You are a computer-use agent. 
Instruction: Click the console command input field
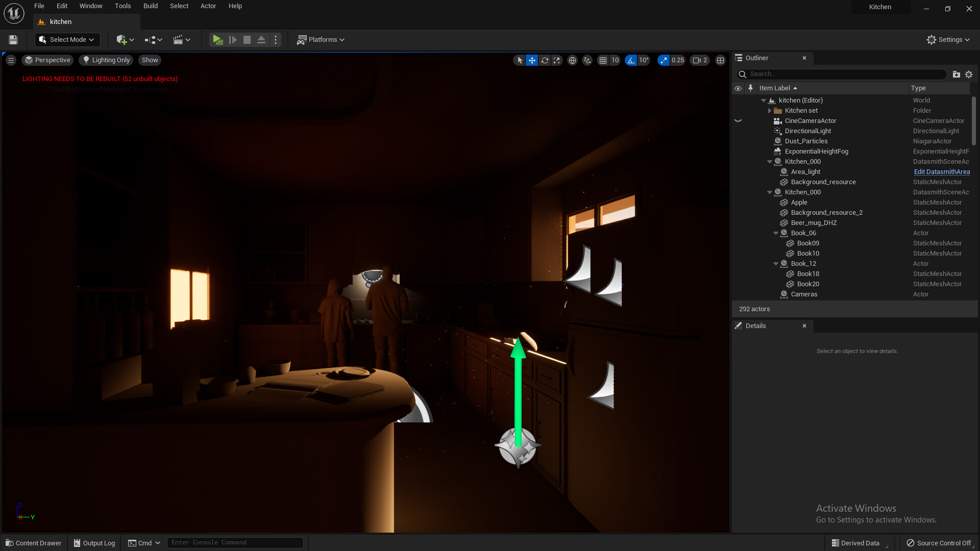click(x=235, y=542)
